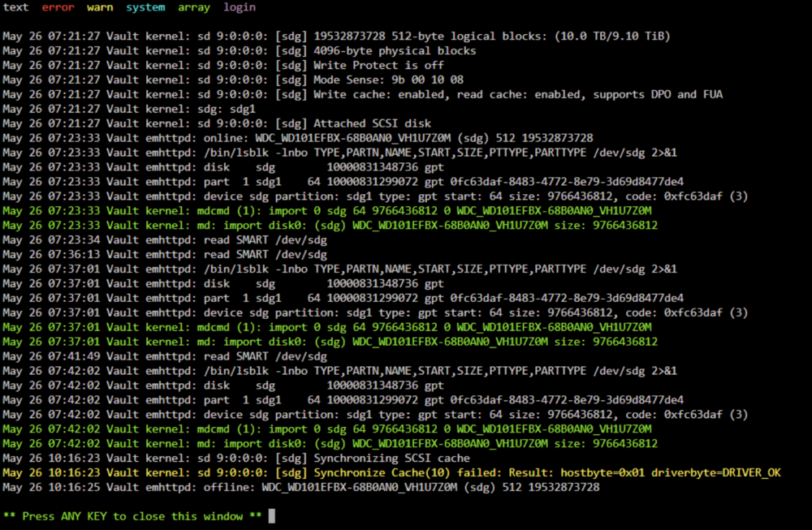The image size is (812, 530).
Task: Select the yellow 'Synchronize Cache(10) failed' line
Action: (391, 472)
